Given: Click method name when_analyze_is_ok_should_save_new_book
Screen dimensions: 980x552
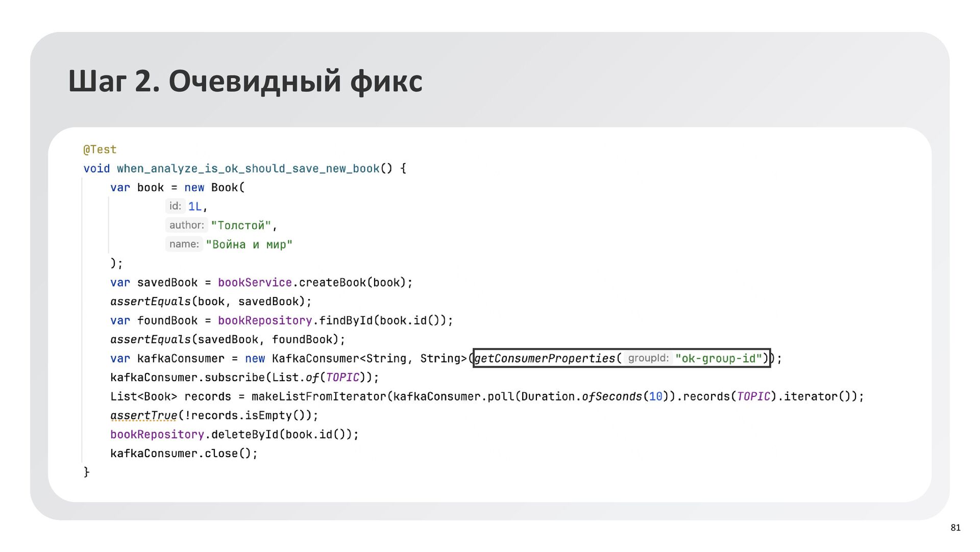Looking at the screenshot, I should pyautogui.click(x=248, y=168).
